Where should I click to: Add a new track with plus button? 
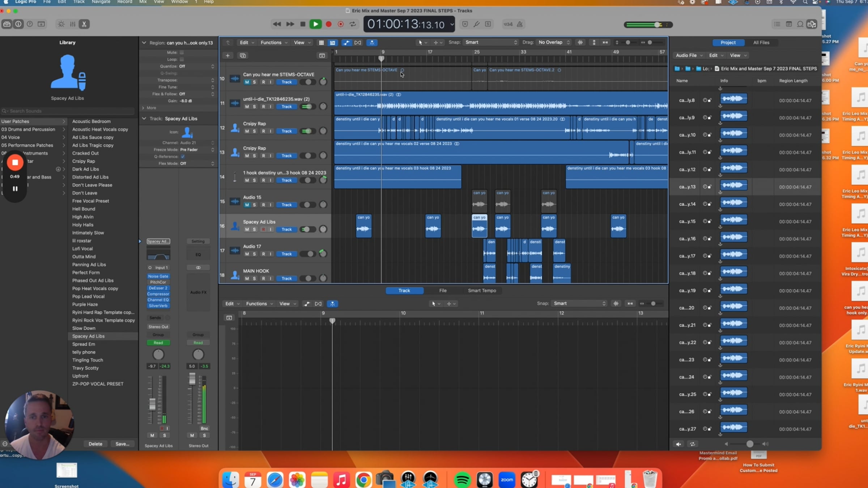[x=227, y=56]
